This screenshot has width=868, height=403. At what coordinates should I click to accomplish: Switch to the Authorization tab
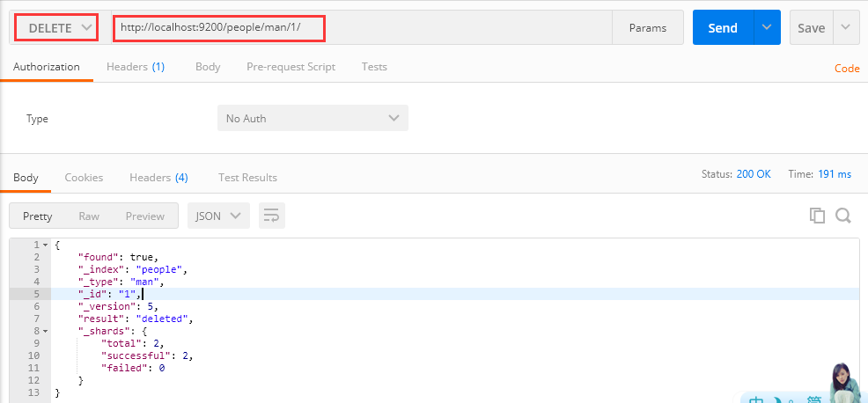click(x=47, y=67)
